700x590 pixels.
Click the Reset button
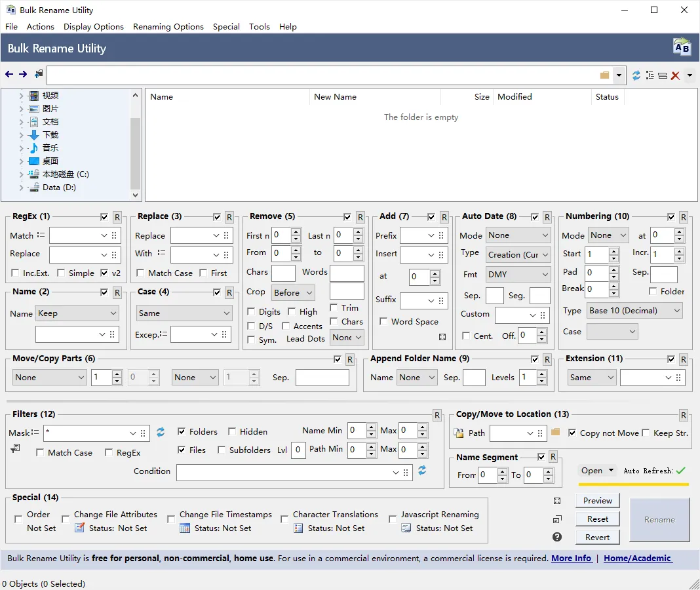(597, 519)
